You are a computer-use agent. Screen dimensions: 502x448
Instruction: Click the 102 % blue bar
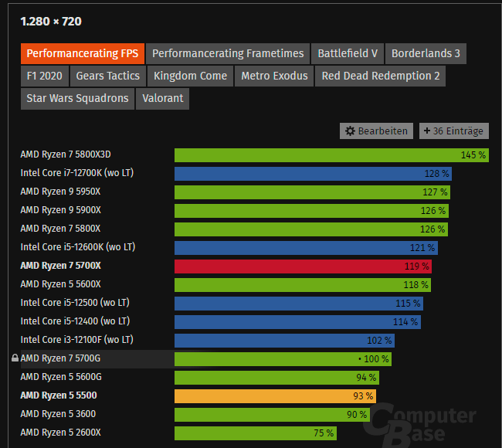coord(285,341)
